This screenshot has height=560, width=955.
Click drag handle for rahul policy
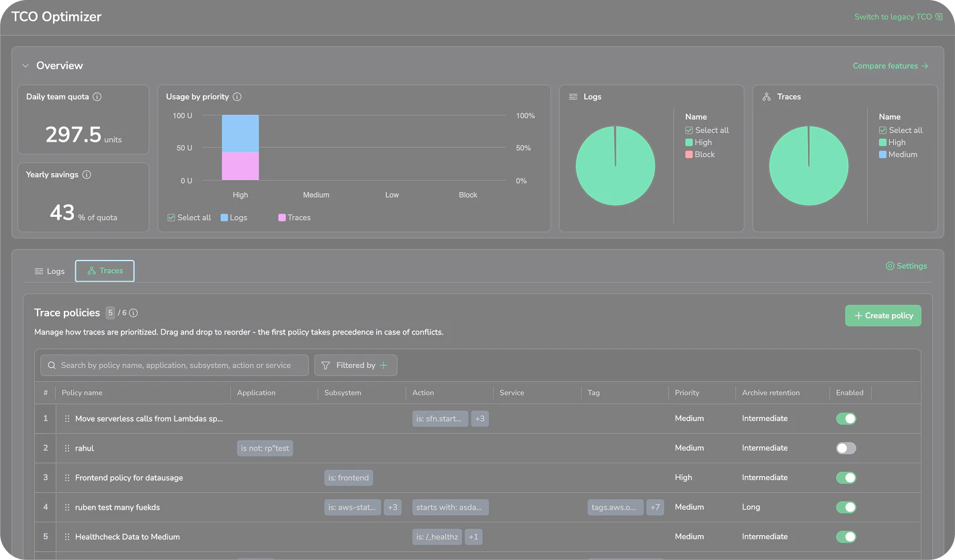click(67, 448)
